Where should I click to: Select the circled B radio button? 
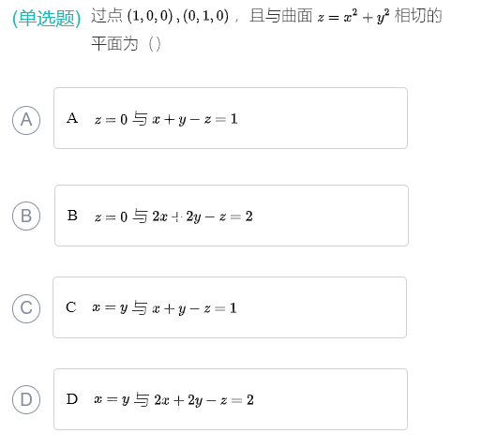pyautogui.click(x=26, y=217)
